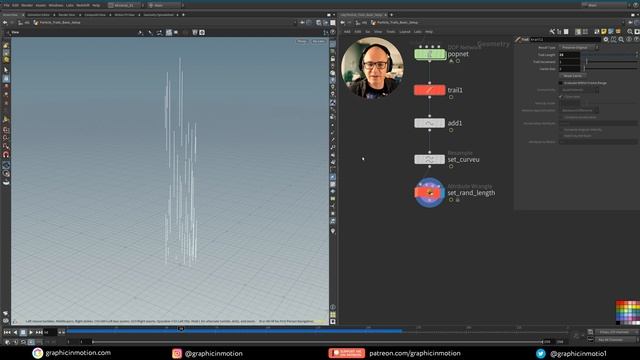Toggle the flag circle under popnet

(458, 61)
